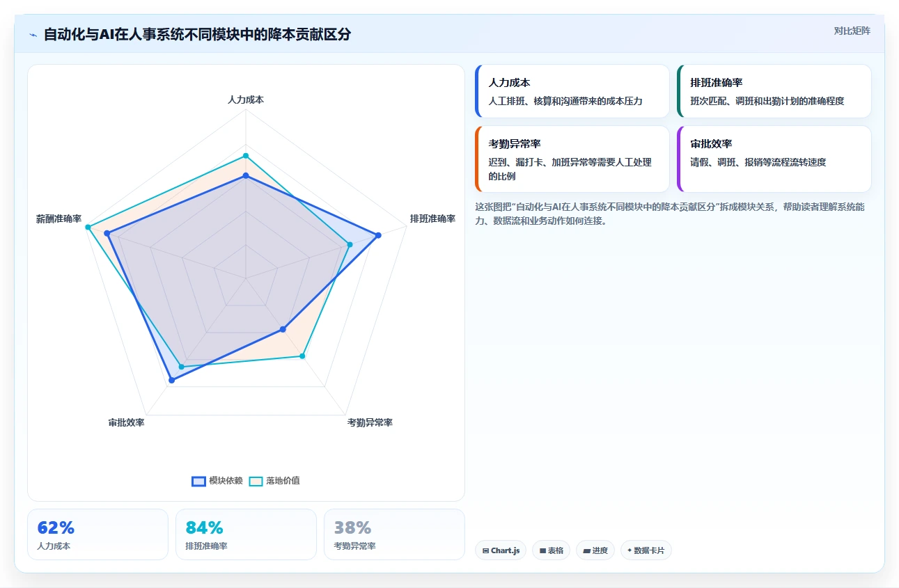Viewport: 899px width, 588px height.
Task: Click teal data point on 薪酬准确率 axis
Action: [x=88, y=227]
